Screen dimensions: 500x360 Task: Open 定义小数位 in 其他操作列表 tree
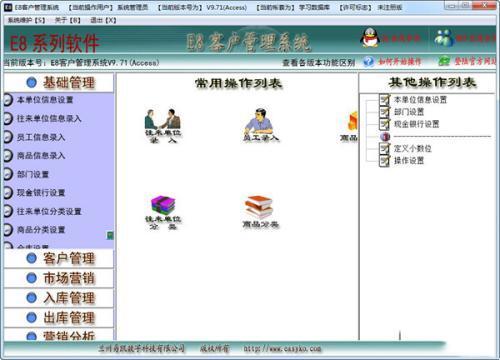coord(413,149)
